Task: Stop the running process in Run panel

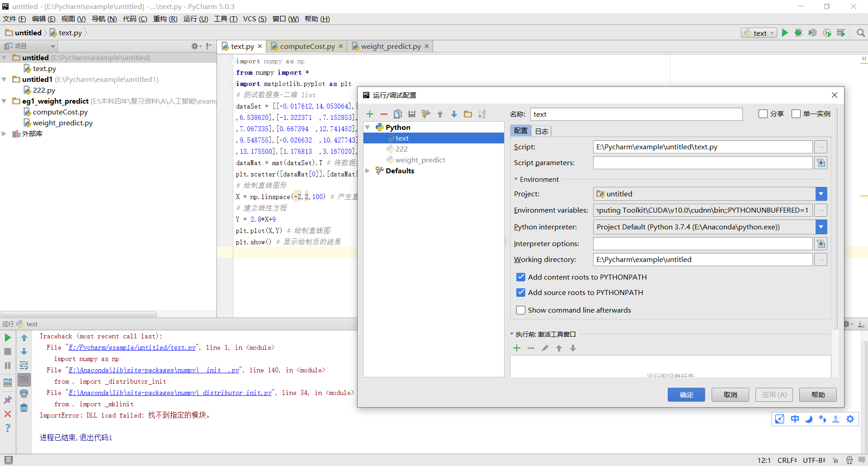Action: point(8,352)
